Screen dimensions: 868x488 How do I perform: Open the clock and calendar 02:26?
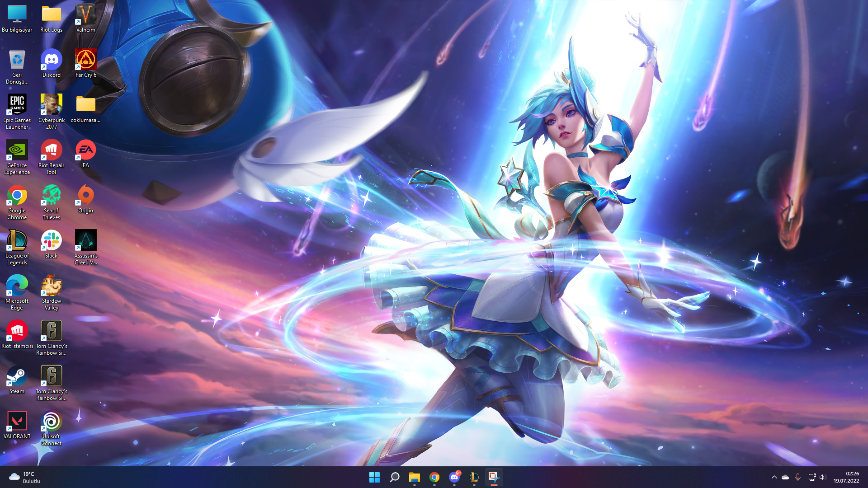tap(846, 477)
